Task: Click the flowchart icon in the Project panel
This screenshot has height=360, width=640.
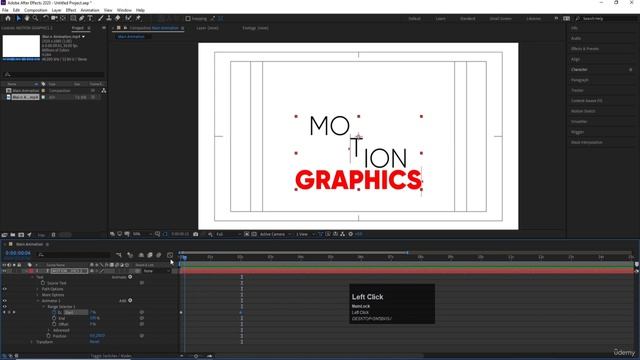Action: [104, 91]
